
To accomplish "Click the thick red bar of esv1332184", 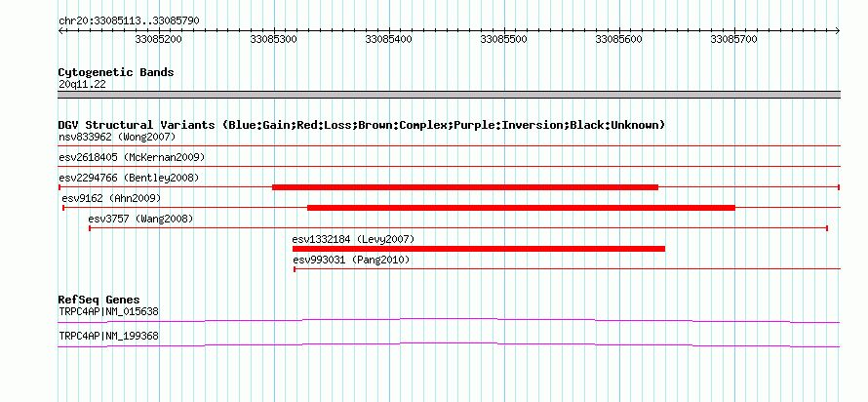I will pyautogui.click(x=479, y=249).
